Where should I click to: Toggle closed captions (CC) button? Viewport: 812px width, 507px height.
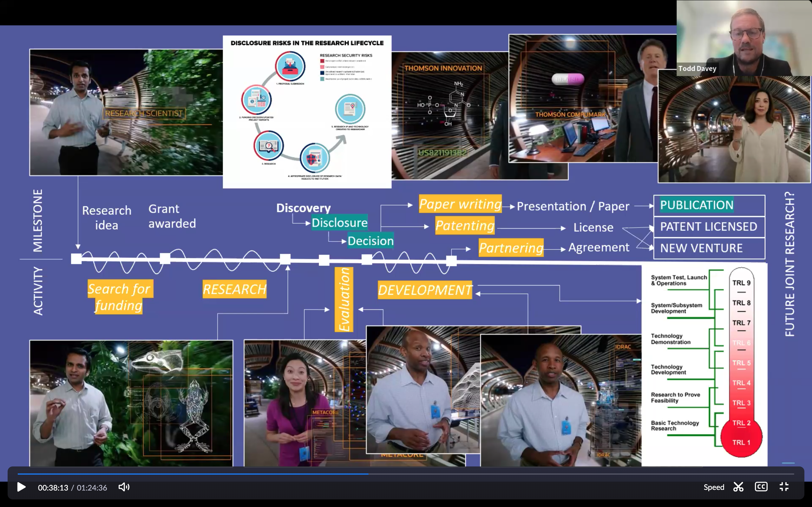(761, 487)
